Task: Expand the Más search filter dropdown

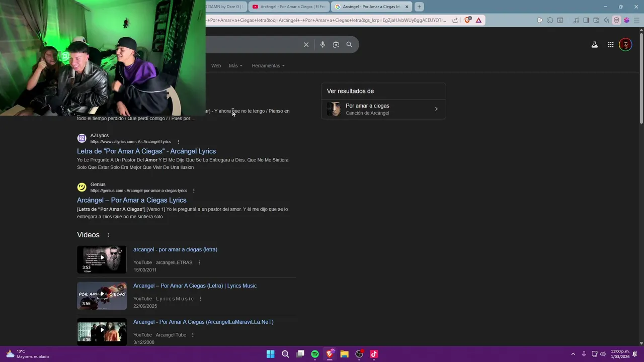Action: coord(235,66)
